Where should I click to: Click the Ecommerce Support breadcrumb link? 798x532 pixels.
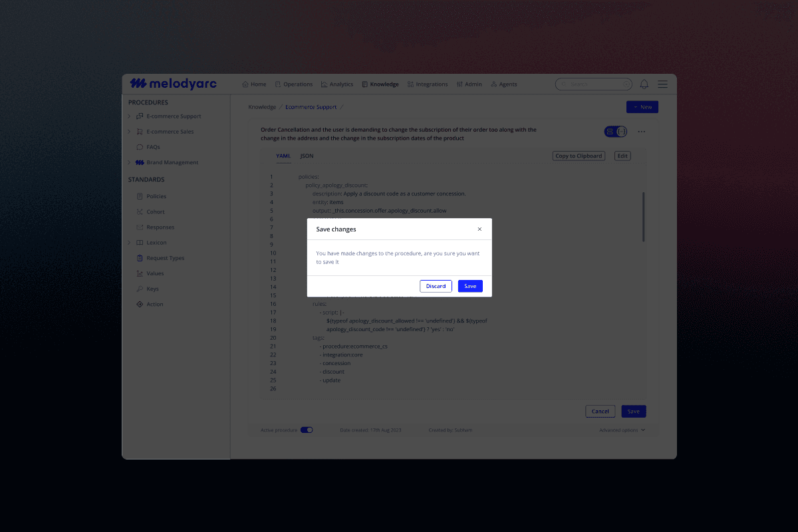click(311, 107)
